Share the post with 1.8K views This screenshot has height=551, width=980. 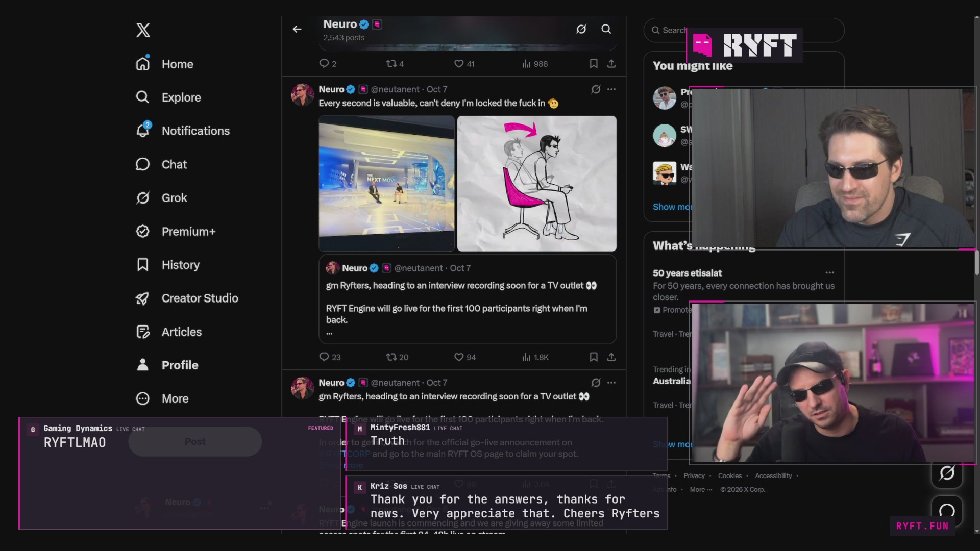(611, 357)
